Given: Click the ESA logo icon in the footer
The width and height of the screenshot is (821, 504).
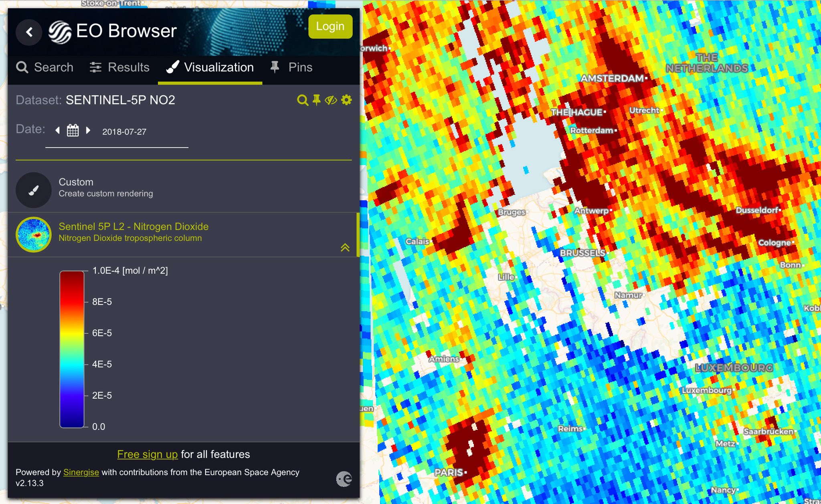Looking at the screenshot, I should tap(344, 478).
